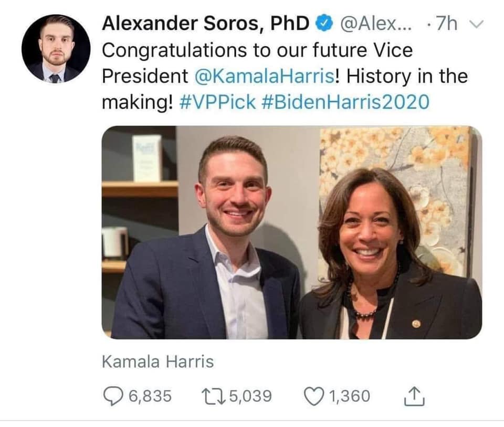Open the share tweet icon
Viewport: 504px width, 427px height.
point(414,396)
